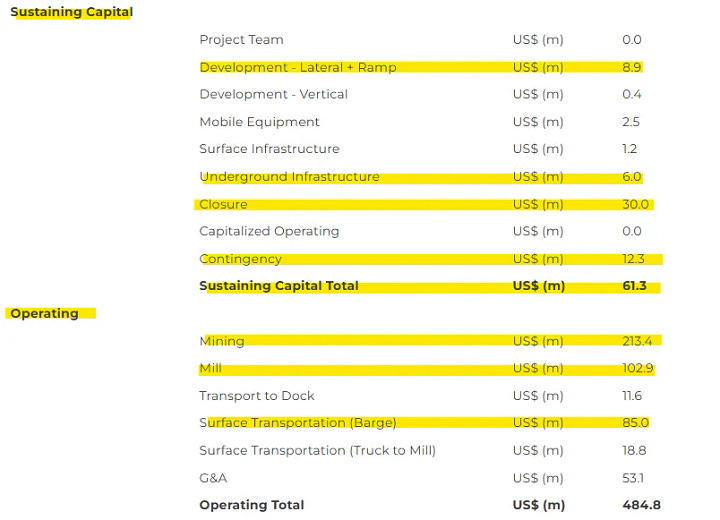Select 'Transport to Dock' label
Image resolution: width=720 pixels, height=520 pixels.
point(257,396)
